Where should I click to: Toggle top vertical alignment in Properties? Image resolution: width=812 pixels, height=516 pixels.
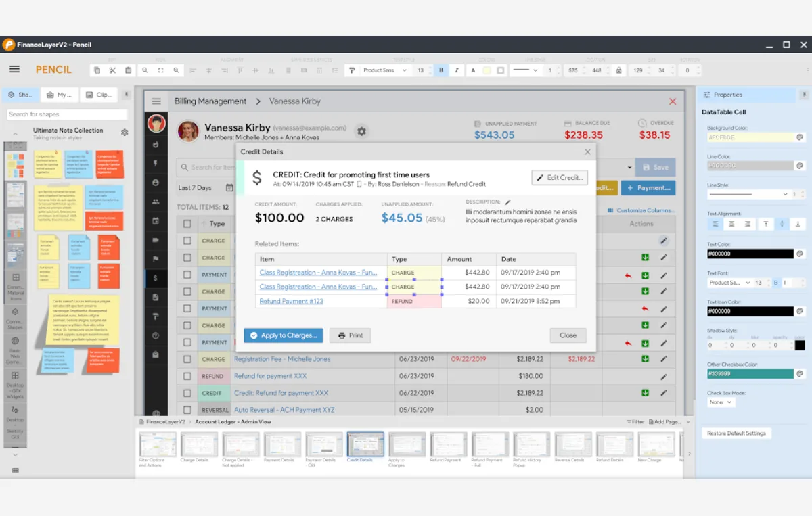pyautogui.click(x=767, y=224)
